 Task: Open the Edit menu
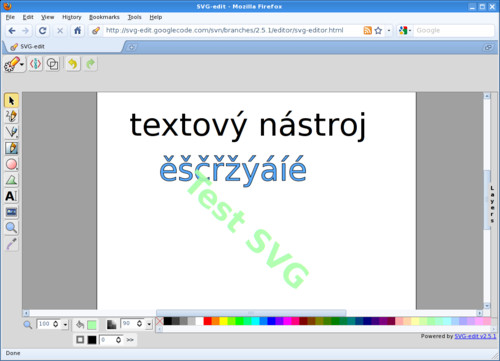pyautogui.click(x=28, y=17)
